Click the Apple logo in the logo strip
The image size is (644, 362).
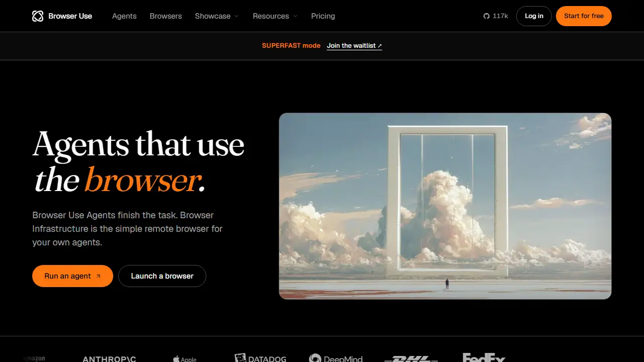click(185, 358)
